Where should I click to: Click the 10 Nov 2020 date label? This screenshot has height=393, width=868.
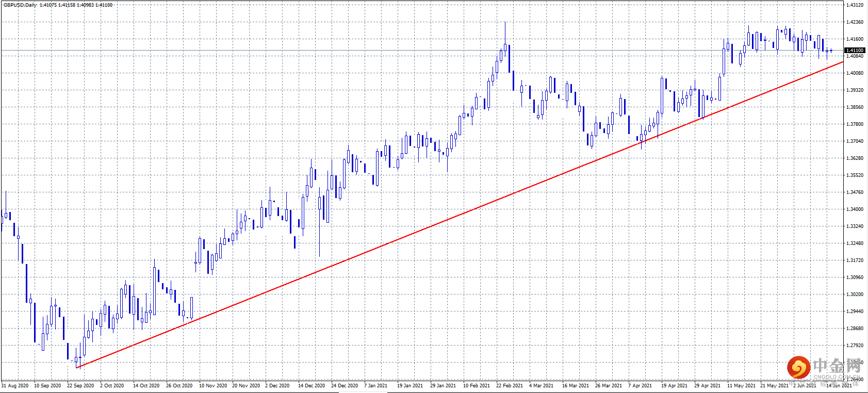coord(213,386)
